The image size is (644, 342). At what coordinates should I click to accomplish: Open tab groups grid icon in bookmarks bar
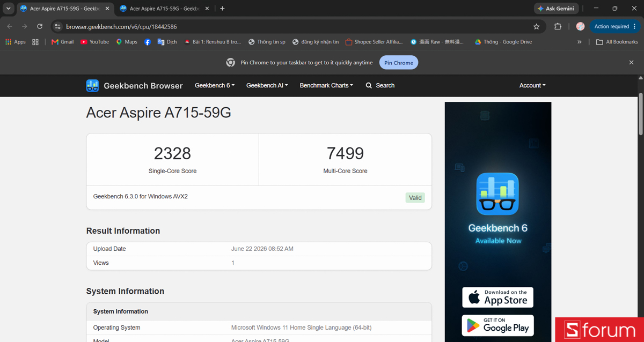[x=35, y=42]
